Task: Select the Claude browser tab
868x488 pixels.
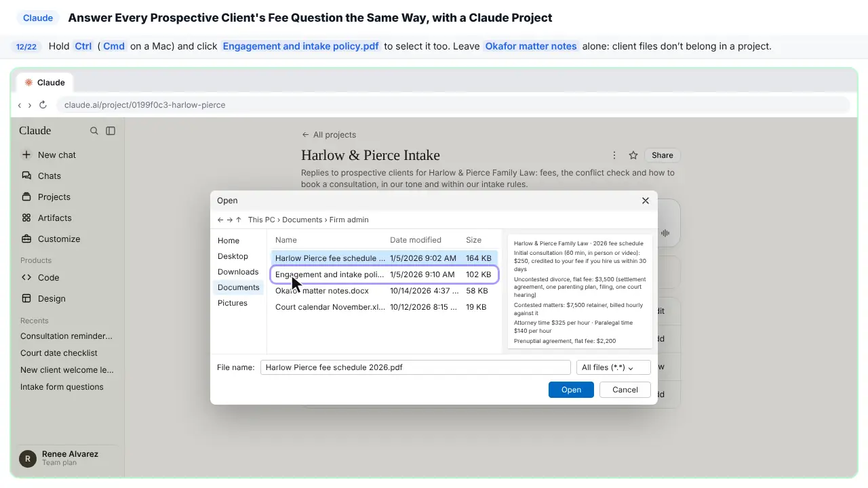Action: (x=45, y=83)
